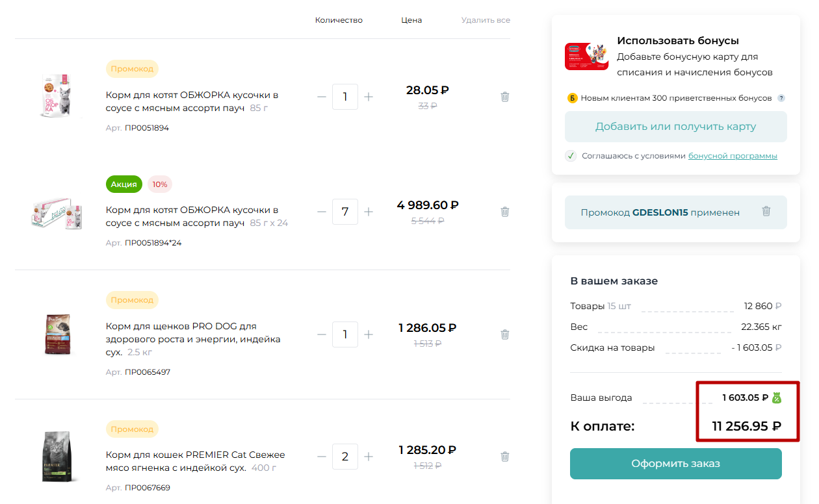
Task: Remove PREMIER Cat food from cart
Action: click(505, 457)
